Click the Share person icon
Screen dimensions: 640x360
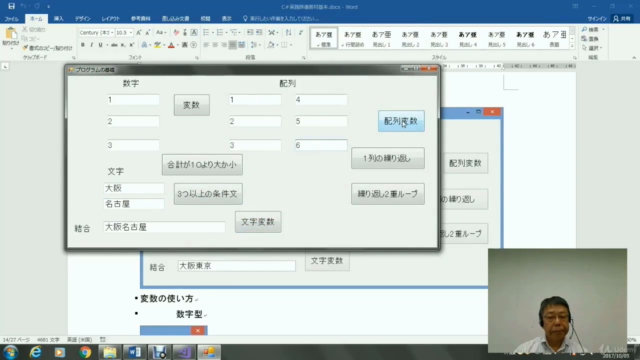[x=616, y=18]
